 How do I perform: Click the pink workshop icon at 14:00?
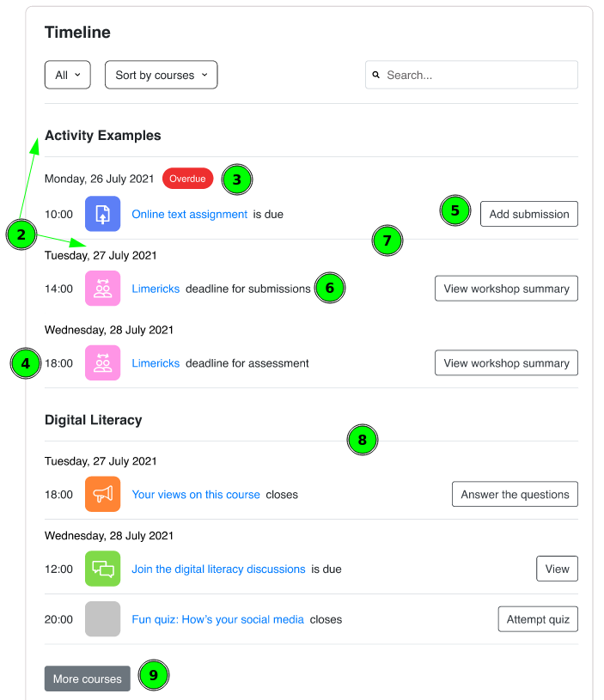point(103,289)
